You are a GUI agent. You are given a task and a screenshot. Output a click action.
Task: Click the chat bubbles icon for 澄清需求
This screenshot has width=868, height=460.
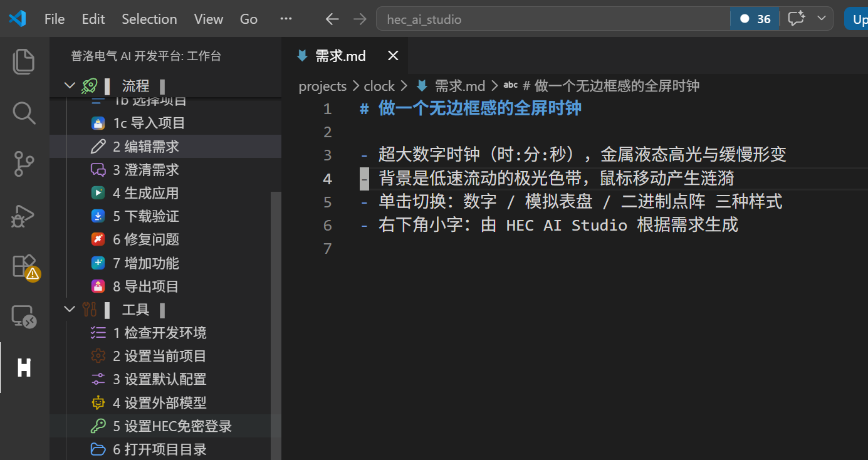point(98,170)
